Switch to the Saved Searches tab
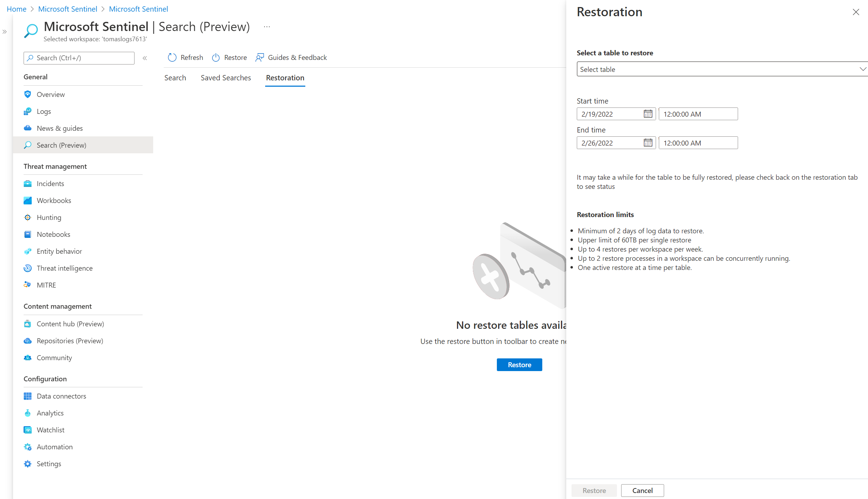The height and width of the screenshot is (499, 868). pyautogui.click(x=226, y=78)
